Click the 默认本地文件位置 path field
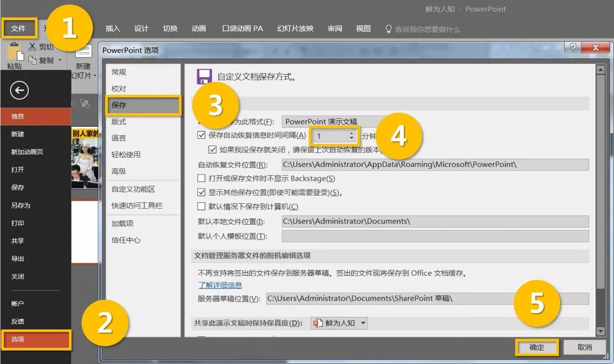Viewport: 614px width, 364px height. point(435,222)
